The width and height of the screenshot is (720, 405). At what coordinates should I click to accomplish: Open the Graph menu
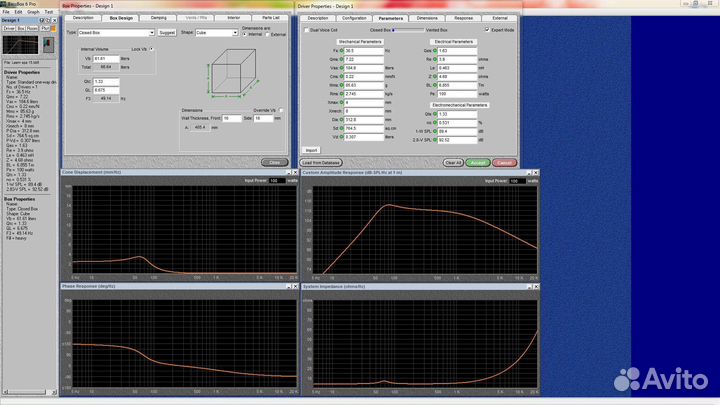click(33, 11)
